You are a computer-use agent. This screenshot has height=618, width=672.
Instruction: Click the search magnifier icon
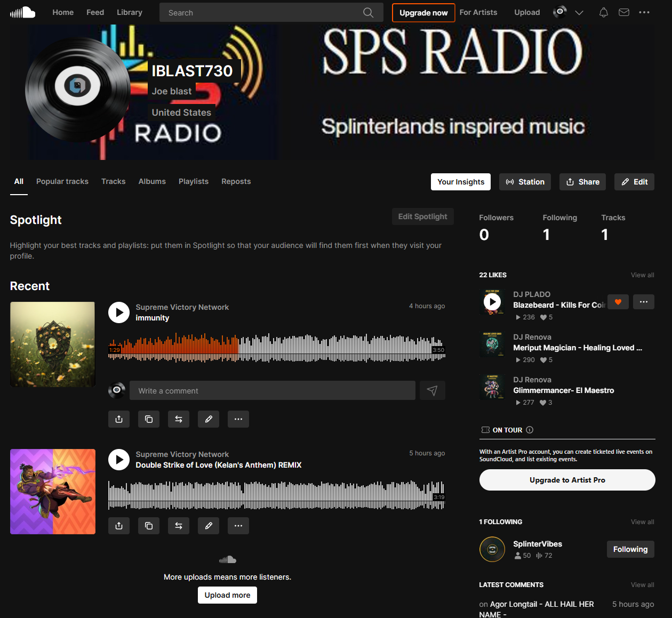tap(368, 12)
